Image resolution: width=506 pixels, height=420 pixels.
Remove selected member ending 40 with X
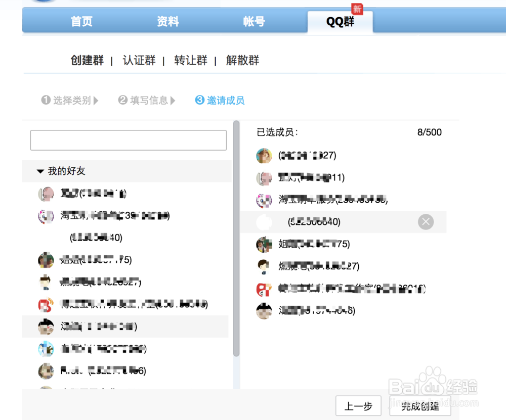pos(426,222)
